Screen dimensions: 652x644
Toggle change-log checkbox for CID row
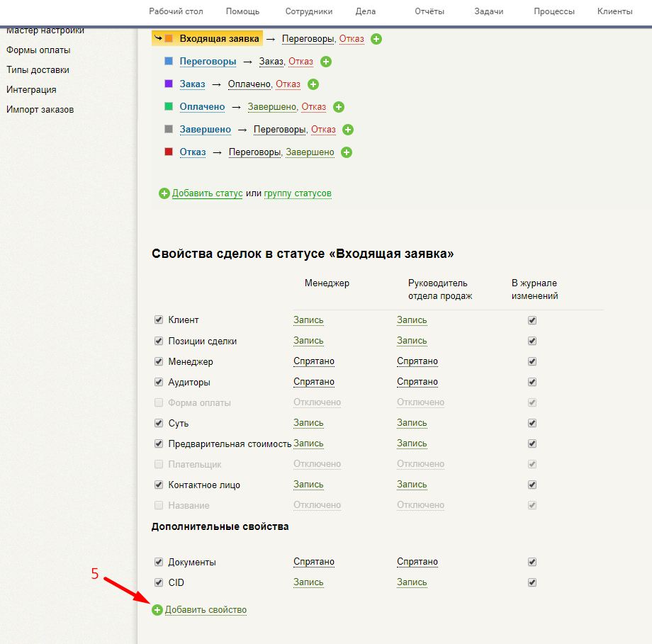tap(532, 582)
